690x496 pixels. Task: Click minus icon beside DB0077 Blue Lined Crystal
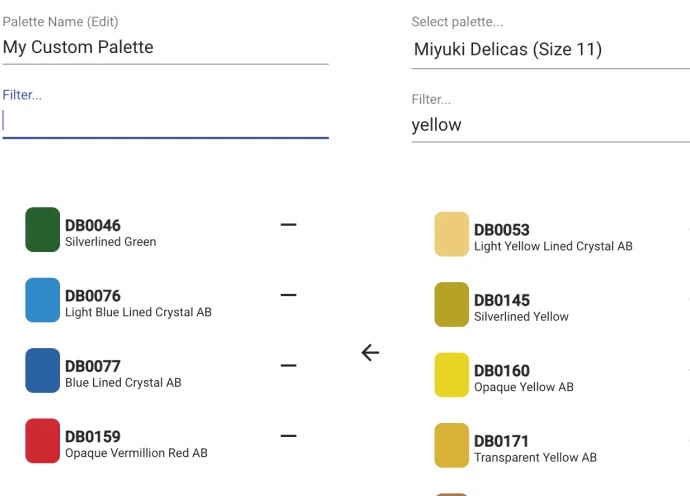pos(288,365)
